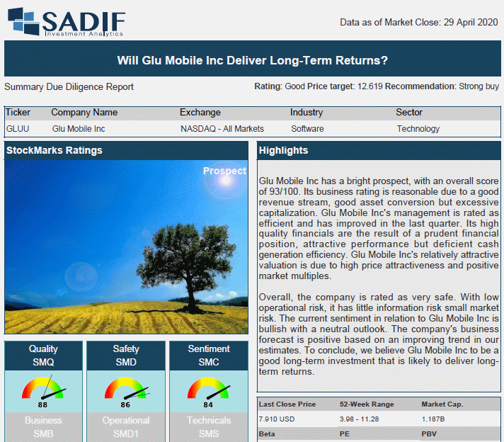Click the Industry column header

click(x=307, y=112)
